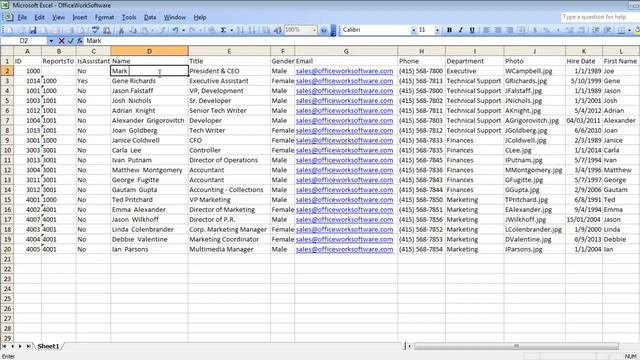Click the Paste clipboard icon
The image size is (640, 360).
[144, 30]
